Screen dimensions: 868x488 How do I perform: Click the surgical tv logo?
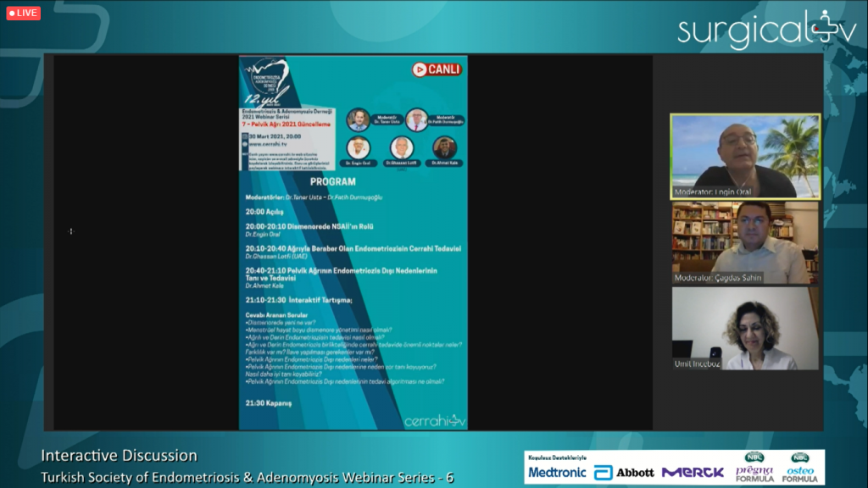click(766, 30)
